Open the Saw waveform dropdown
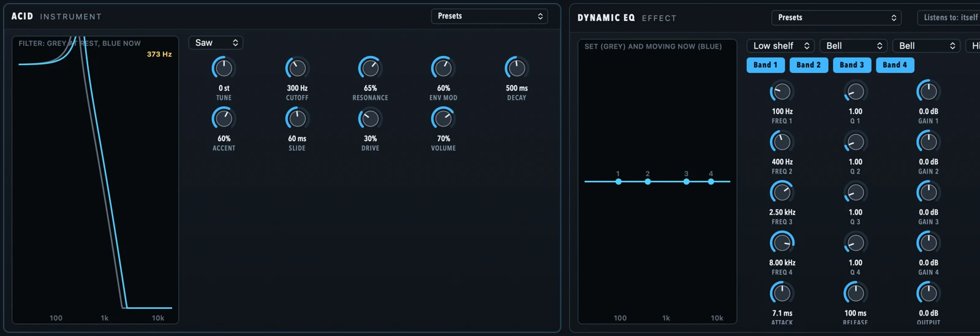The height and width of the screenshot is (336, 980). (x=216, y=43)
